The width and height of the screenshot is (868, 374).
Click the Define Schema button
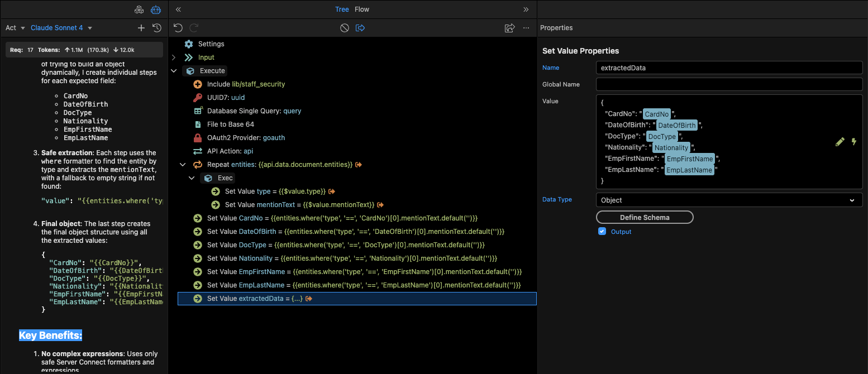645,217
